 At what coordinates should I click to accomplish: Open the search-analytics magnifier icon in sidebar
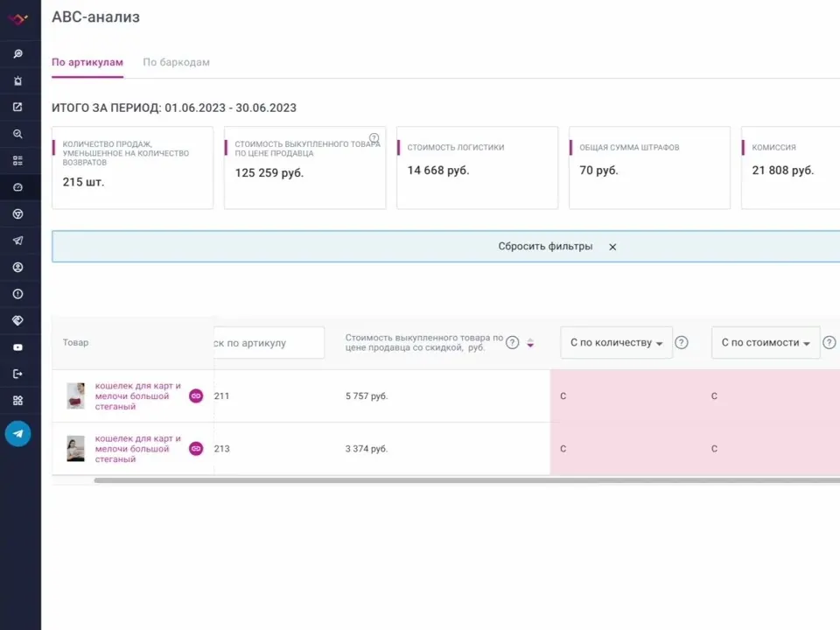(x=17, y=54)
